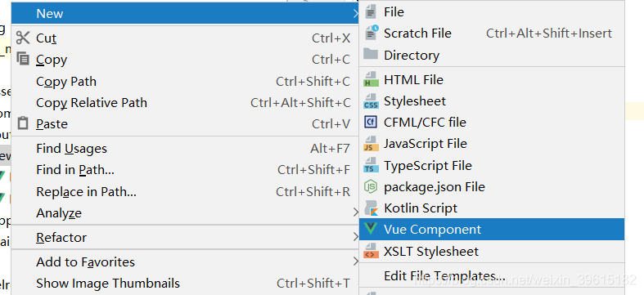Choose Cut from the context menu
This screenshot has width=644, height=295.
(185, 38)
